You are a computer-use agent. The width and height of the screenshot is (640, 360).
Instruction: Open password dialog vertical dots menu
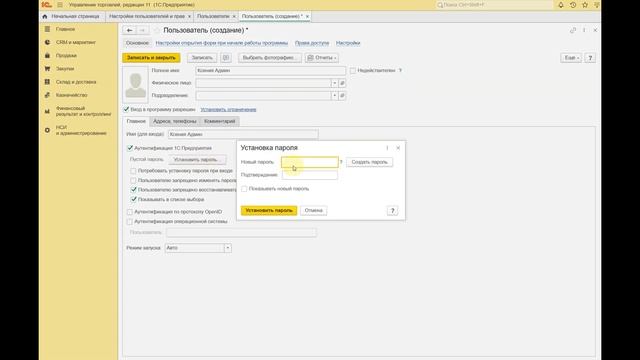point(387,148)
